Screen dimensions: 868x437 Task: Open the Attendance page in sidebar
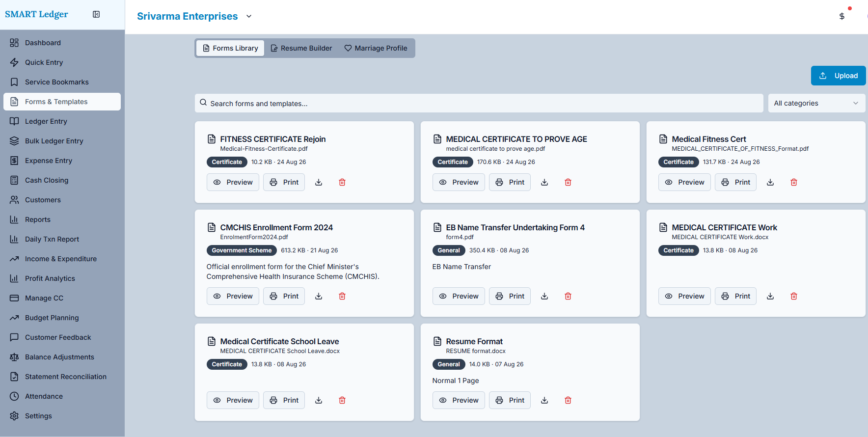pyautogui.click(x=62, y=396)
